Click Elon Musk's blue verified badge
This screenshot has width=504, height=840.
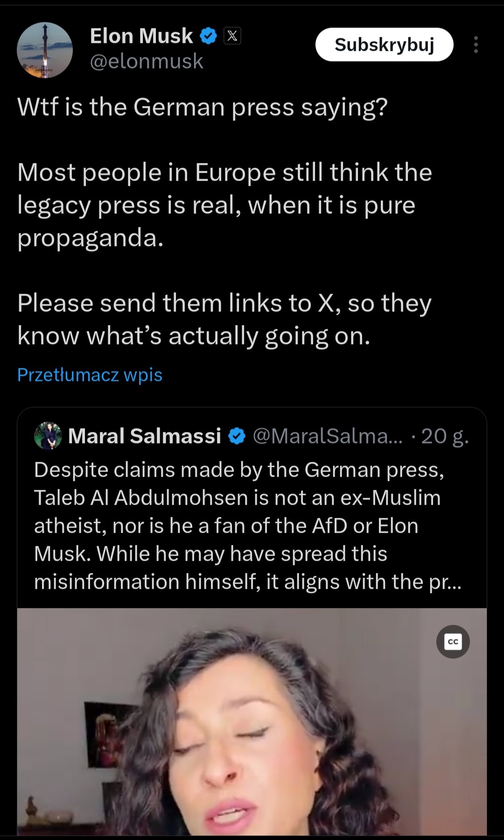coord(208,36)
